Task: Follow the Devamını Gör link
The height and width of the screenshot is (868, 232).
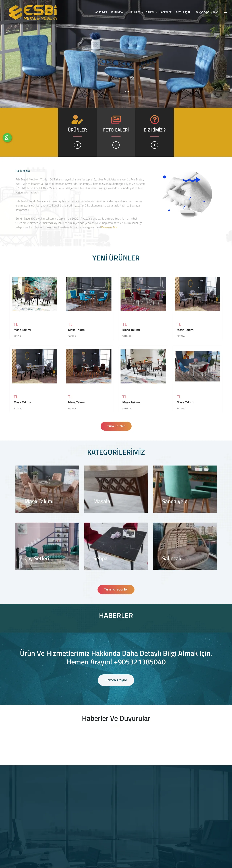Action: pyautogui.click(x=109, y=228)
